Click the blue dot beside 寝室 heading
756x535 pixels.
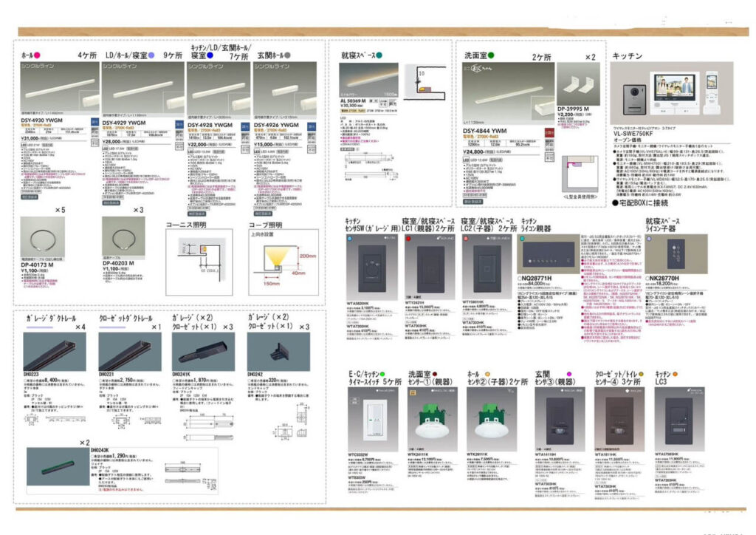pos(210,55)
